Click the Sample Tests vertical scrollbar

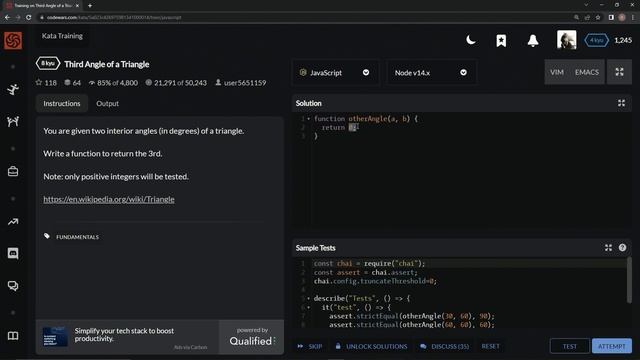629,280
